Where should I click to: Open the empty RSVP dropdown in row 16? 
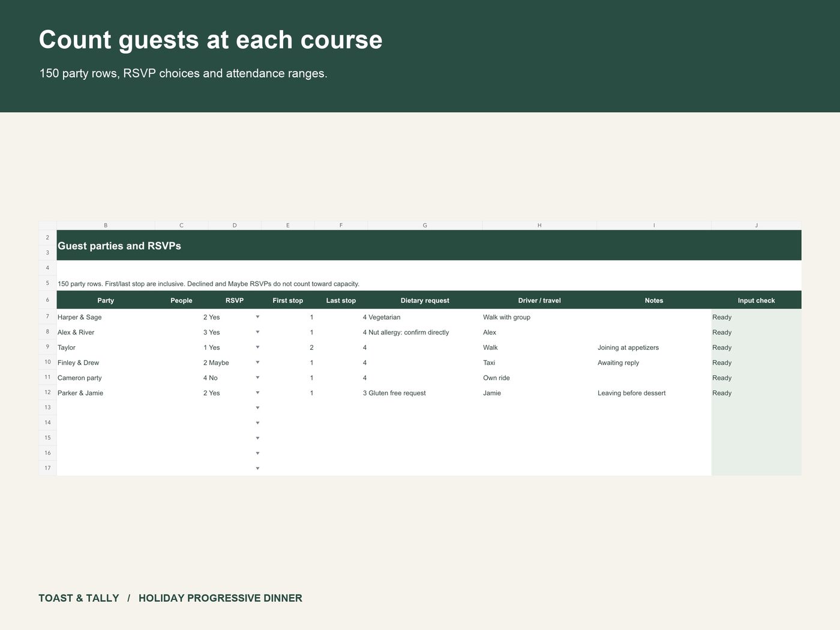click(257, 454)
